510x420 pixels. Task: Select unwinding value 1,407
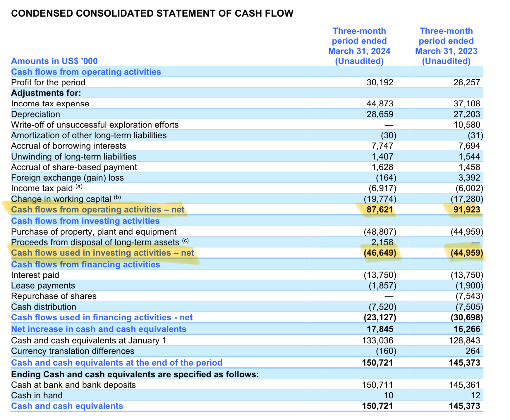coord(382,157)
